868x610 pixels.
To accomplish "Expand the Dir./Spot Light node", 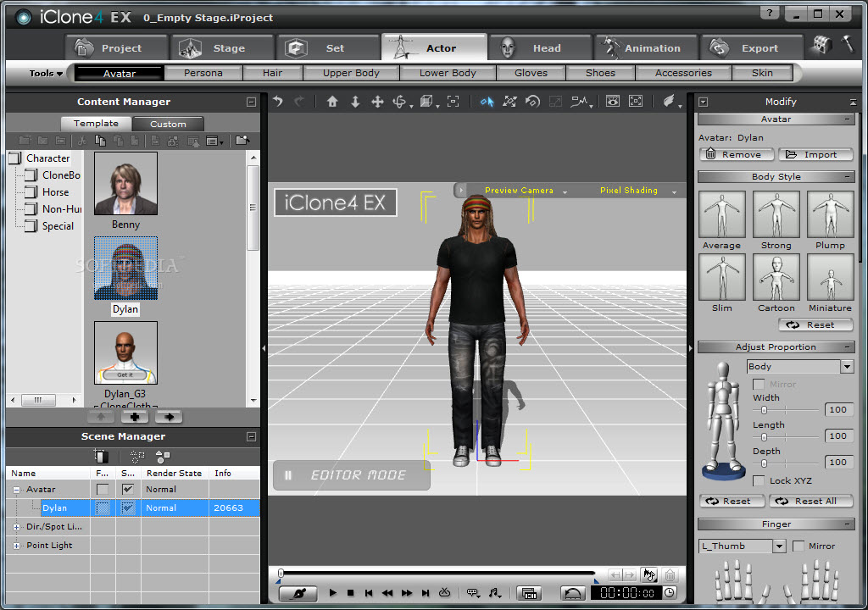I will click(x=16, y=527).
